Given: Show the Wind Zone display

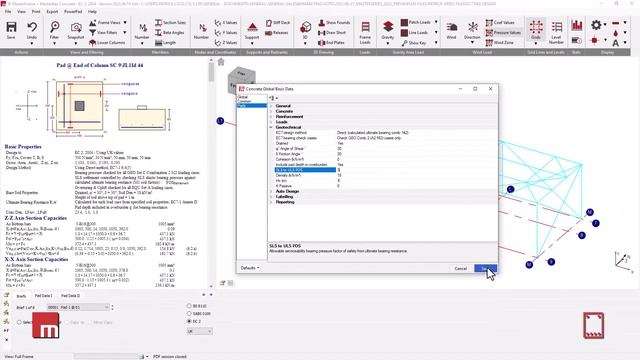Looking at the screenshot, I should click(500, 42).
